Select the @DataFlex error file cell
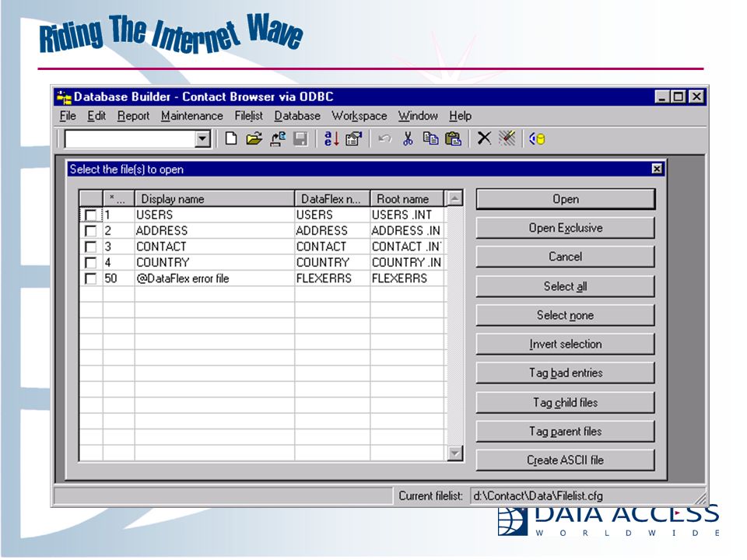Viewport: 747px width, 560px height. 215,278
